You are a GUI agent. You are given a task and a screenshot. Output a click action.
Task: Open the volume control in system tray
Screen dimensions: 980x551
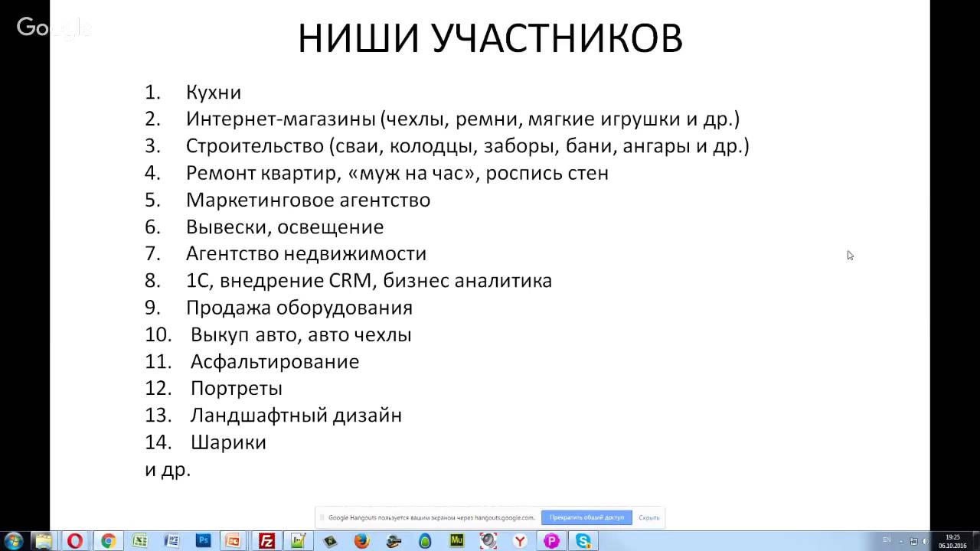[926, 541]
